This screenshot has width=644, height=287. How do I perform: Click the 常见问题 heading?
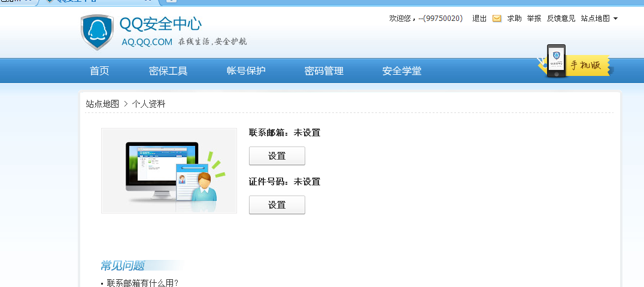[x=122, y=265]
